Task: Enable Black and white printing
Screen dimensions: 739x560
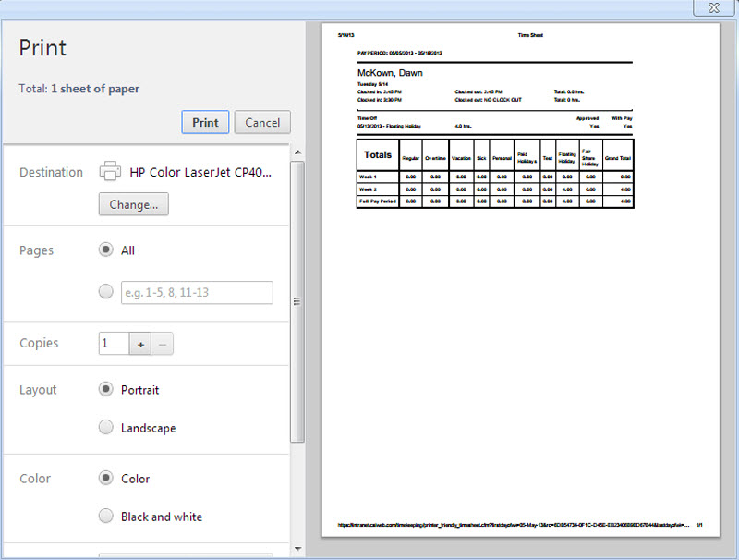Action: (106, 517)
